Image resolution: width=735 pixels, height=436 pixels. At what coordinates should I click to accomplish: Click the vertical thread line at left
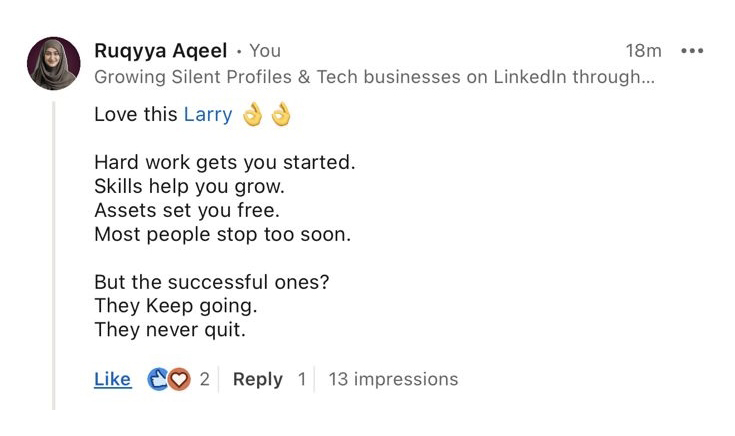pyautogui.click(x=54, y=250)
